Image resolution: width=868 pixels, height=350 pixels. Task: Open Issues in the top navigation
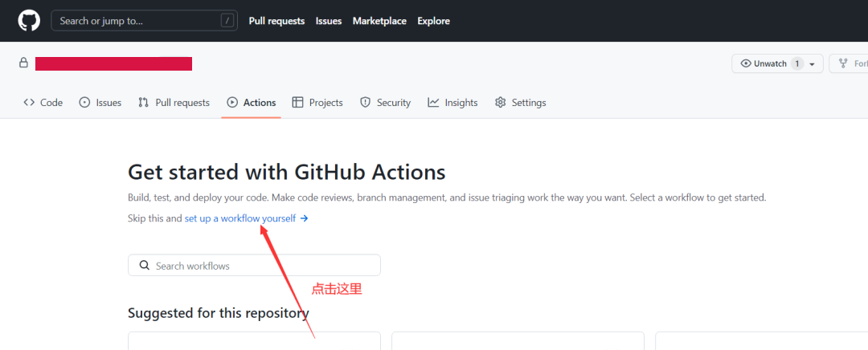point(329,21)
